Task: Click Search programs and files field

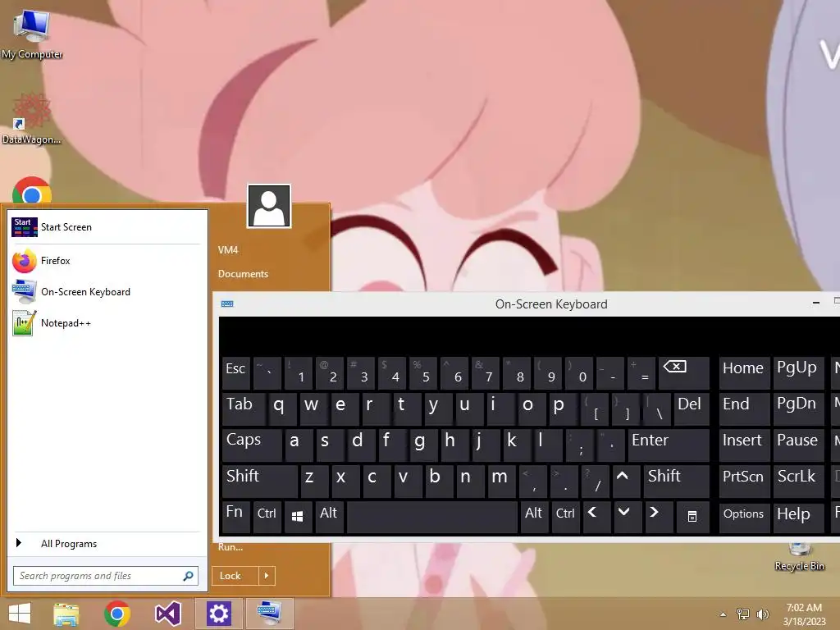Action: click(x=106, y=576)
